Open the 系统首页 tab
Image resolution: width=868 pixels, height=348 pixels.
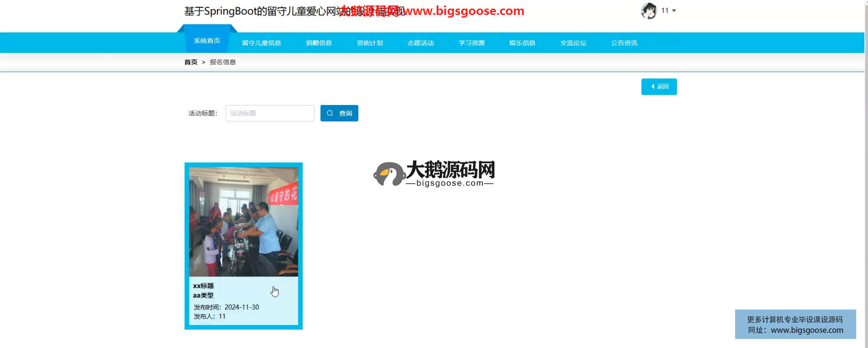[x=207, y=41]
